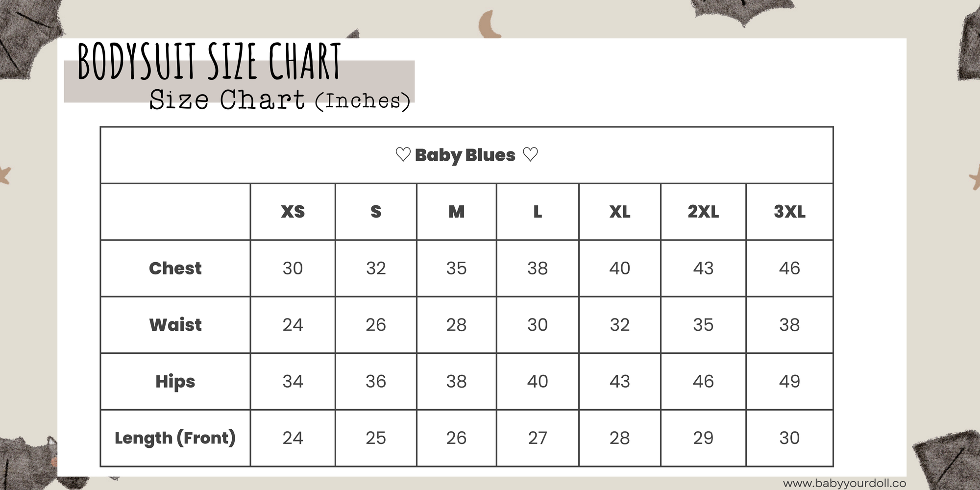Select the M size column header

[x=456, y=212]
